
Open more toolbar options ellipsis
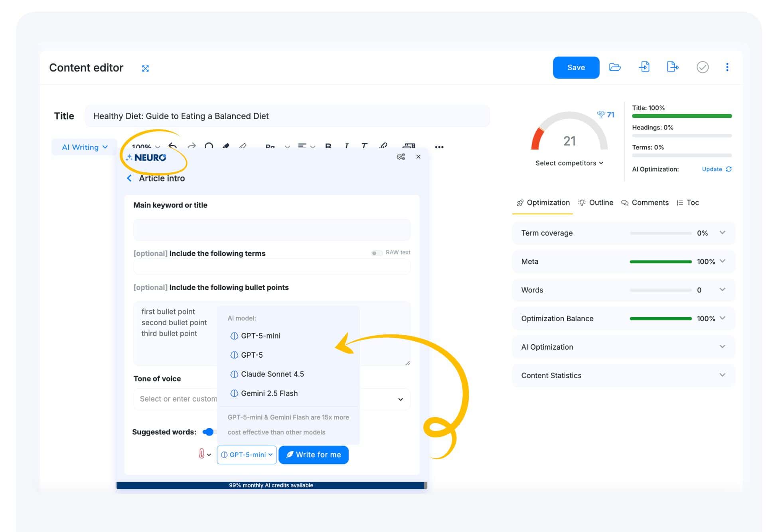[439, 147]
